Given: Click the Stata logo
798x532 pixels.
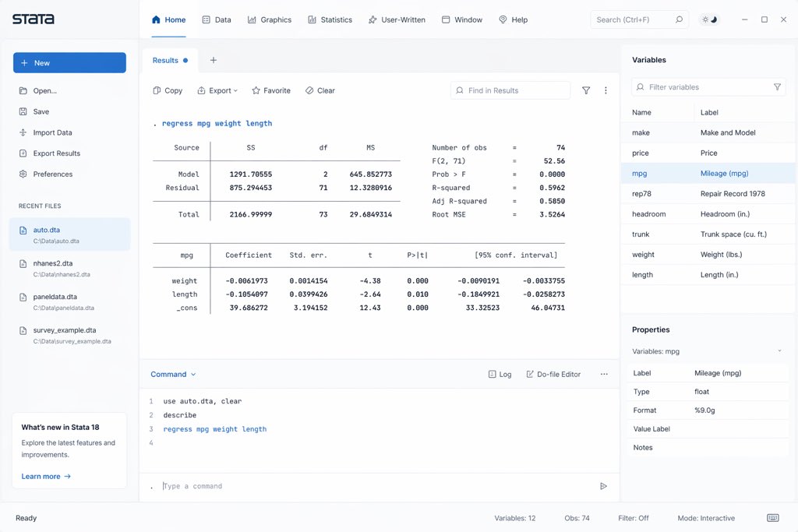Looking at the screenshot, I should click(x=33, y=19).
